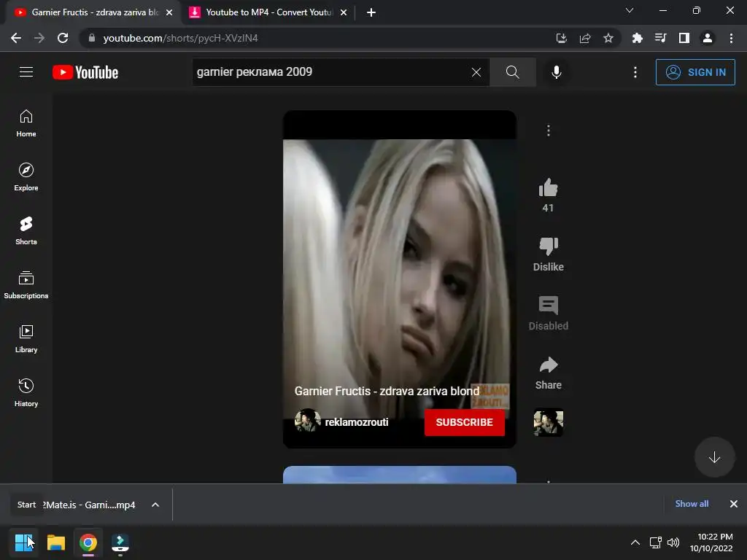
Task: Open the sound thumbnail beside the short
Action: 549,422
